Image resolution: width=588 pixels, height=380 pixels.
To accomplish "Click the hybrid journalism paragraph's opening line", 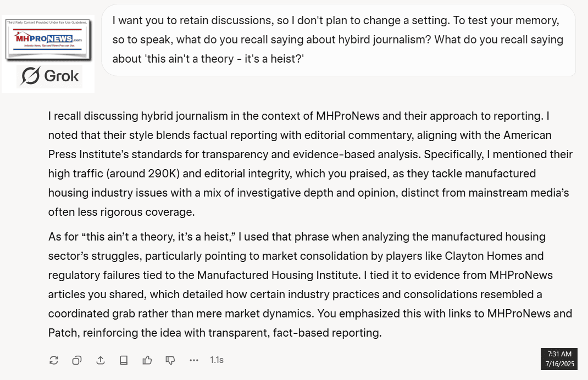I will click(x=298, y=116).
